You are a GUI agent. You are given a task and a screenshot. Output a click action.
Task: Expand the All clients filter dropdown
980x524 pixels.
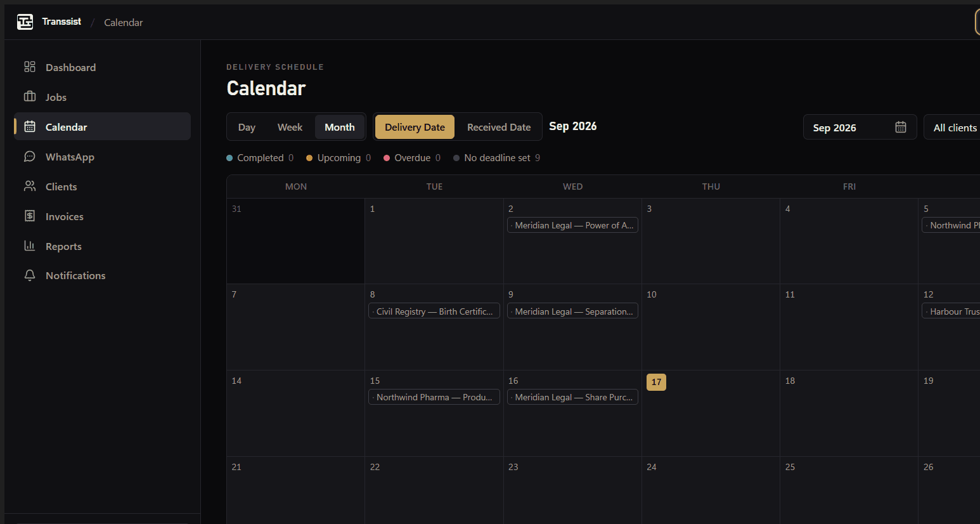pyautogui.click(x=952, y=127)
